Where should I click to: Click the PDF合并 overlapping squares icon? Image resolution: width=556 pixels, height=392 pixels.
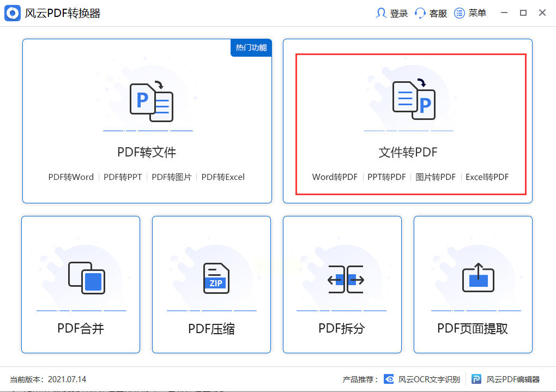pos(87,278)
